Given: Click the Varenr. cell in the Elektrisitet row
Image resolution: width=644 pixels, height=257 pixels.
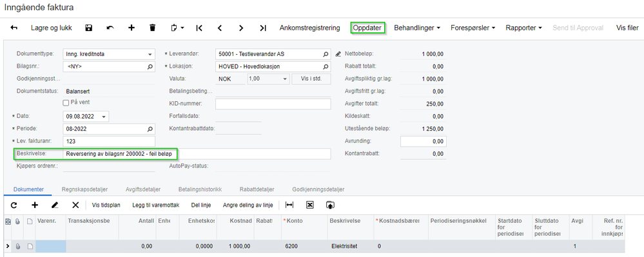Looking at the screenshot, I should coord(50,246).
